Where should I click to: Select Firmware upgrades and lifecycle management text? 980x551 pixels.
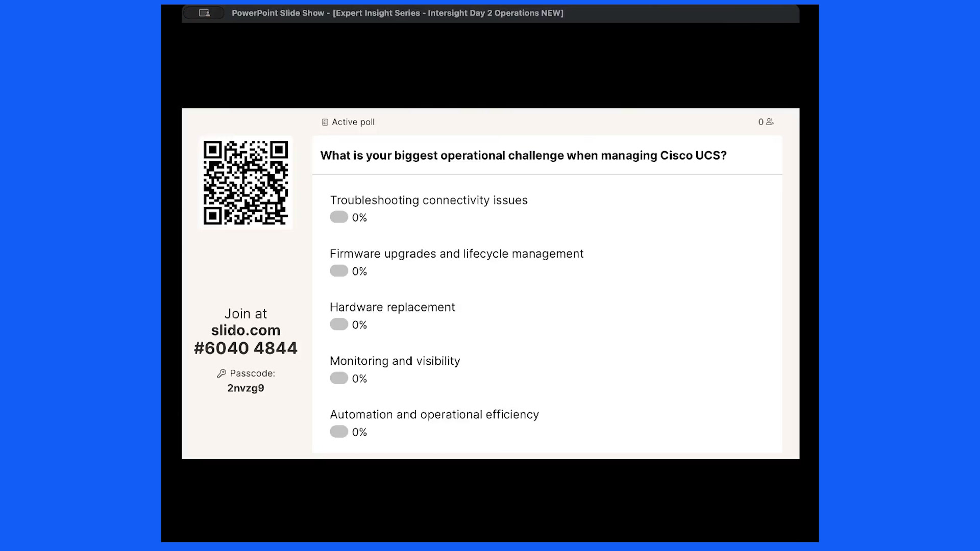point(456,254)
